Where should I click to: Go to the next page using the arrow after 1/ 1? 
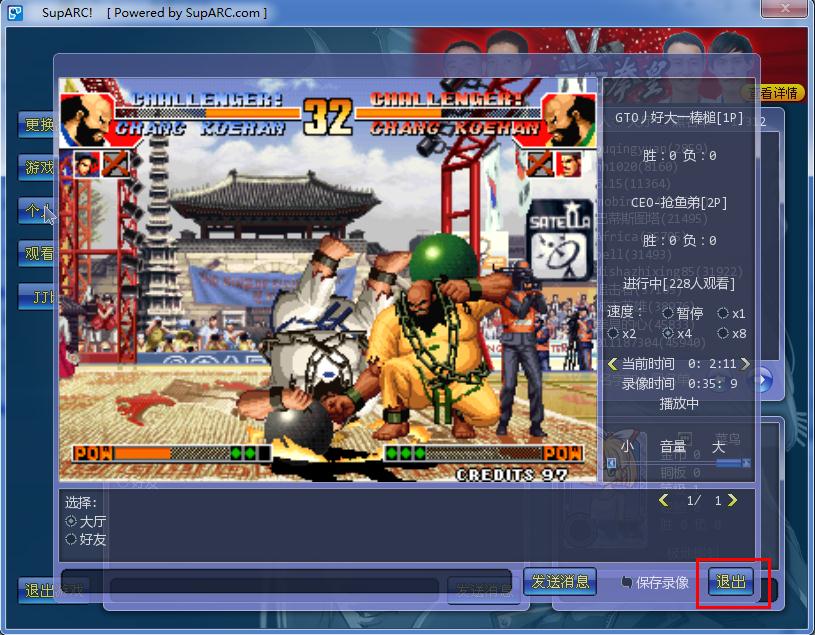click(x=732, y=500)
